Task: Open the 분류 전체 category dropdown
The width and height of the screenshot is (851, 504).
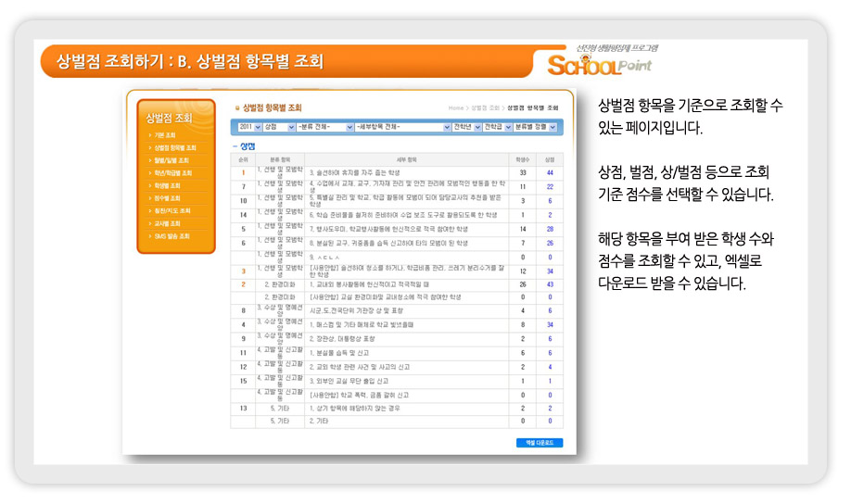Action: point(324,126)
